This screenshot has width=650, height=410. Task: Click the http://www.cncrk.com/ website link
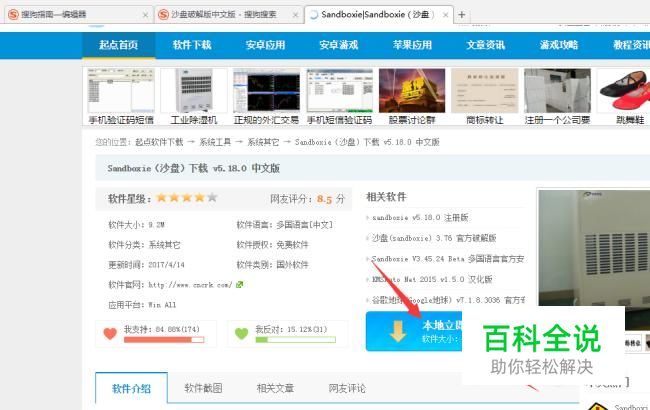[190, 285]
